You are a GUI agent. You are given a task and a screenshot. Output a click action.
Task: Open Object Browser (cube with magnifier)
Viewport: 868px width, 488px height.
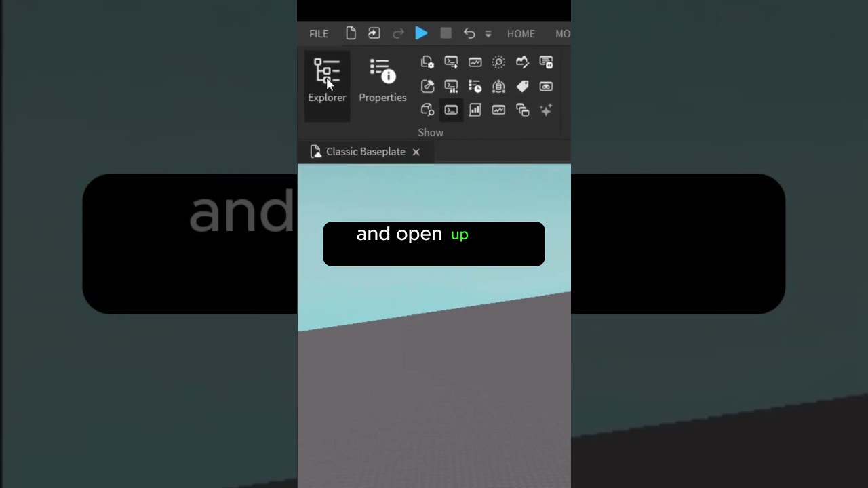[427, 110]
